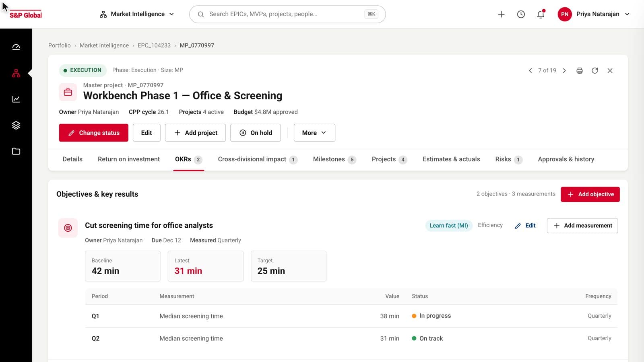Print the master project page

click(580, 70)
